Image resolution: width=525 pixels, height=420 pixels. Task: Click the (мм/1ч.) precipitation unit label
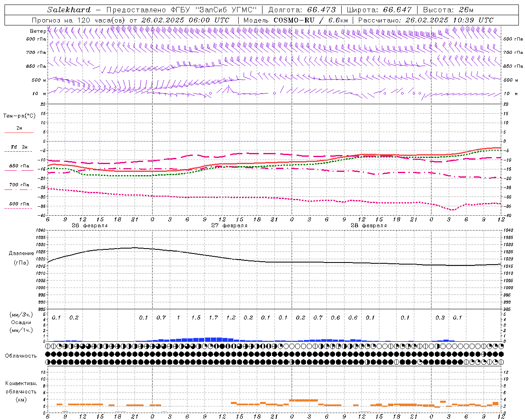tap(21, 330)
